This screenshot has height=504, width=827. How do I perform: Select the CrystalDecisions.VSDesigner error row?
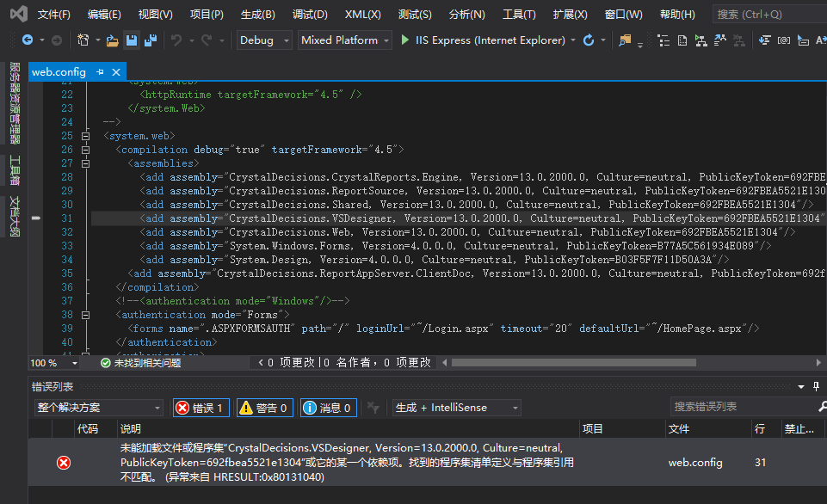pyautogui.click(x=427, y=463)
